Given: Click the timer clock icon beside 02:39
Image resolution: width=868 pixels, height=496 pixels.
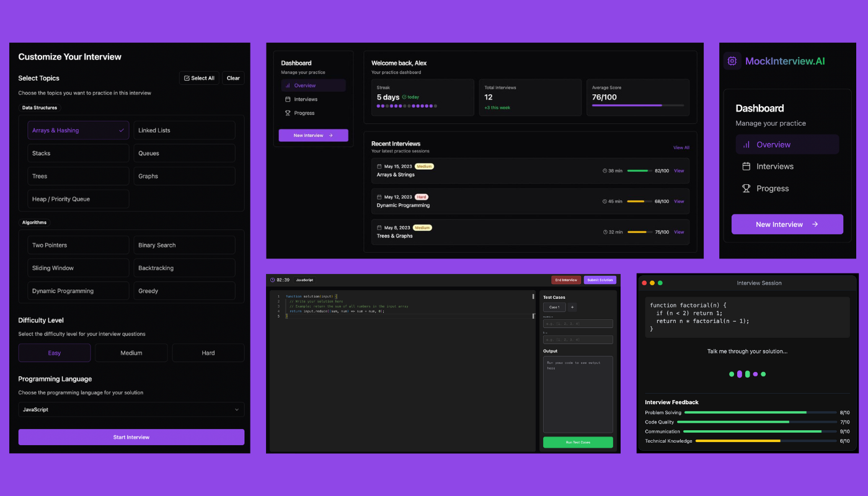Looking at the screenshot, I should 273,280.
